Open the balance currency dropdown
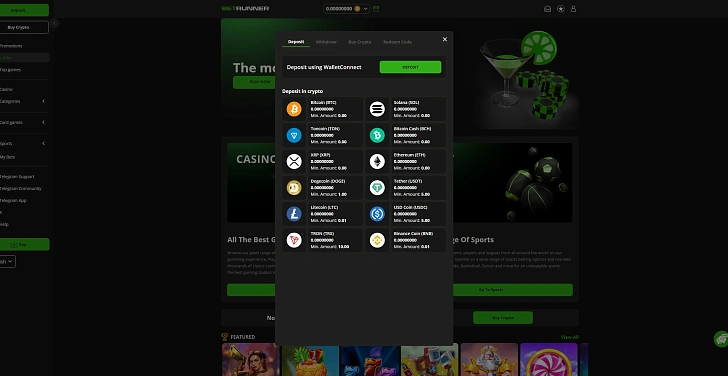The width and height of the screenshot is (728, 376). coord(347,9)
